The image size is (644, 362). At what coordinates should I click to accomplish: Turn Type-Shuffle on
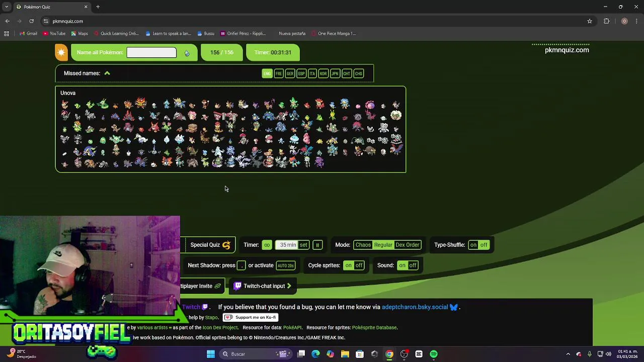[473, 245]
